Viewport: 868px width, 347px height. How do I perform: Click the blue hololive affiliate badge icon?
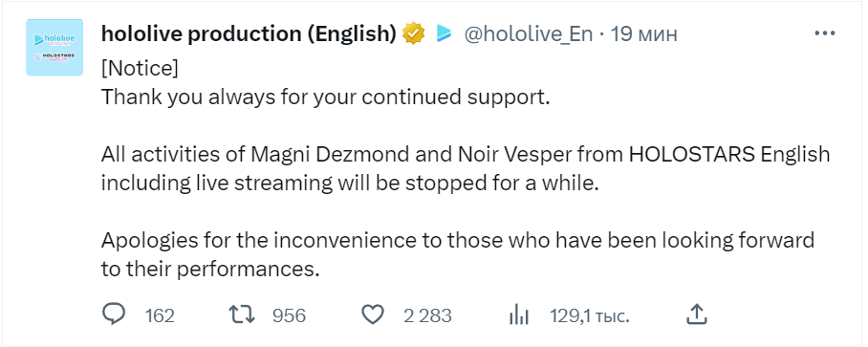coord(444,33)
